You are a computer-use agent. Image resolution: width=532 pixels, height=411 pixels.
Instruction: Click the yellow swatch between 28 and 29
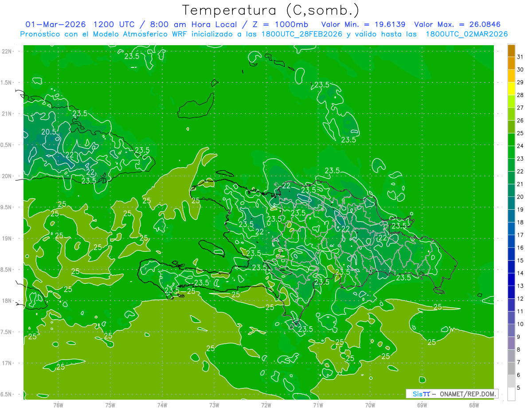pyautogui.click(x=511, y=89)
